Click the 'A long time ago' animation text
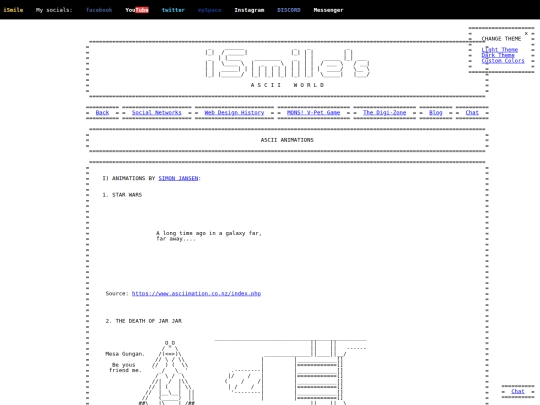 pos(209,236)
